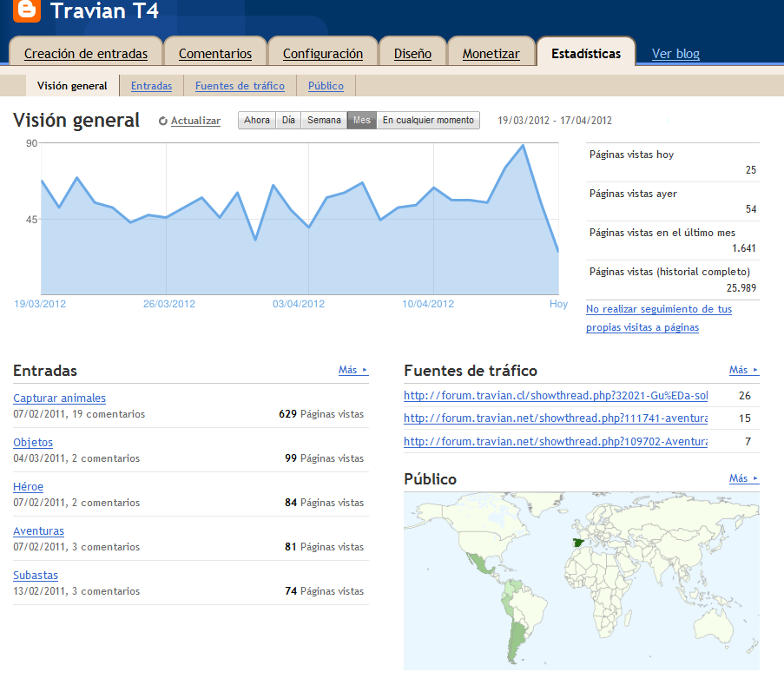Open the forum.travian.cl traffic source link
This screenshot has height=685, width=784.
pyautogui.click(x=556, y=396)
